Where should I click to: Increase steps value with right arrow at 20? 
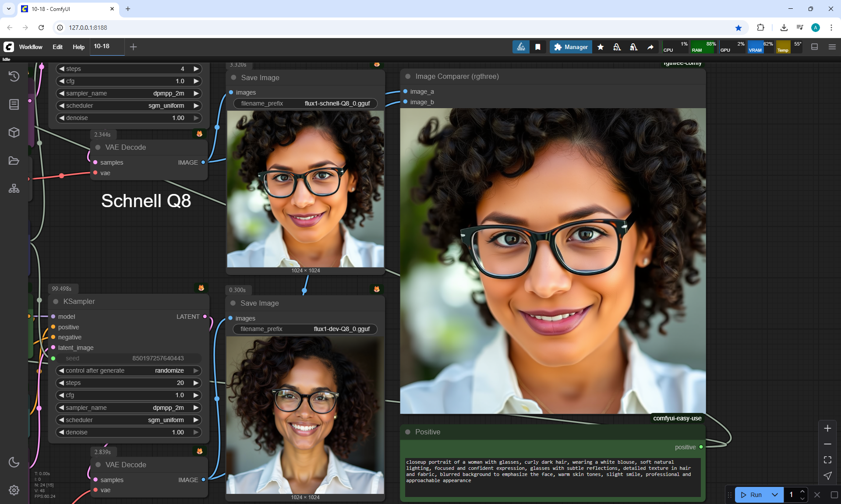(196, 383)
